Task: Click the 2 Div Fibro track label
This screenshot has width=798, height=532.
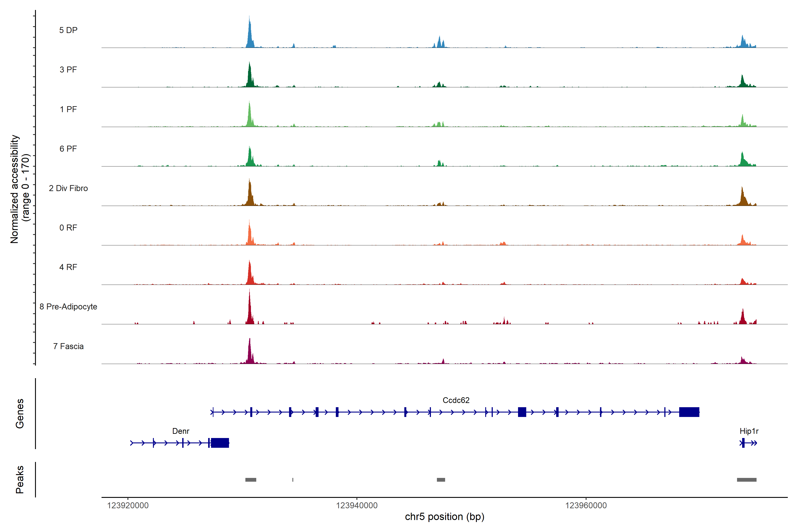Action: click(68, 188)
